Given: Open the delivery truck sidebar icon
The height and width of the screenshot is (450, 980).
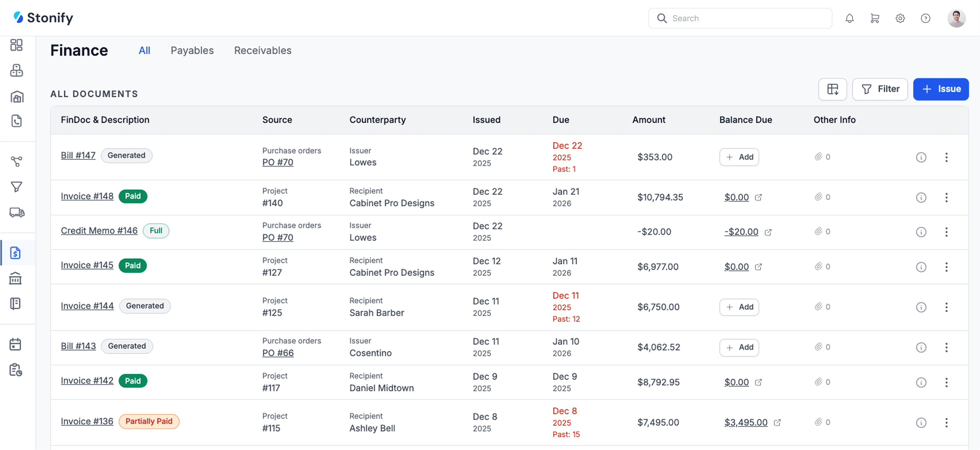Looking at the screenshot, I should (x=16, y=212).
